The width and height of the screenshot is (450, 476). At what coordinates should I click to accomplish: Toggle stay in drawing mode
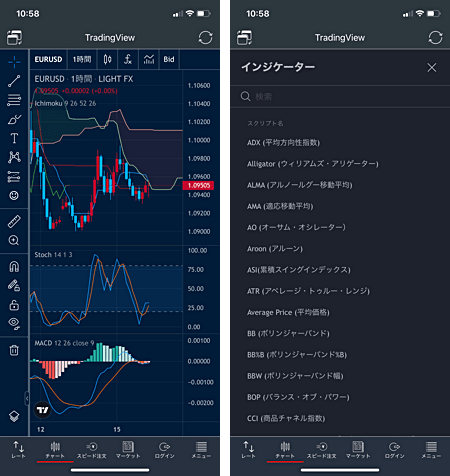click(x=14, y=286)
